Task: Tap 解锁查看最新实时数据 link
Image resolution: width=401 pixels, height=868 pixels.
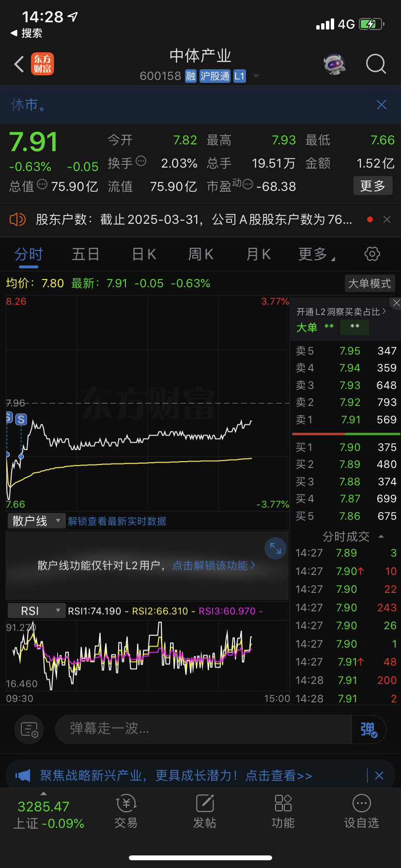Action: pos(117,521)
